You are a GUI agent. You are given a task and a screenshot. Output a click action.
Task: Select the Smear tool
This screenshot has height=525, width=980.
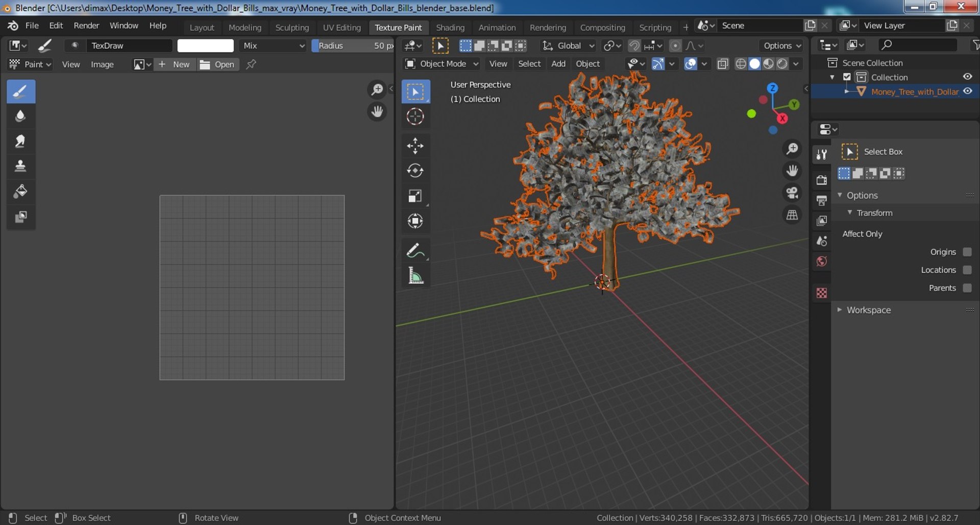point(21,141)
